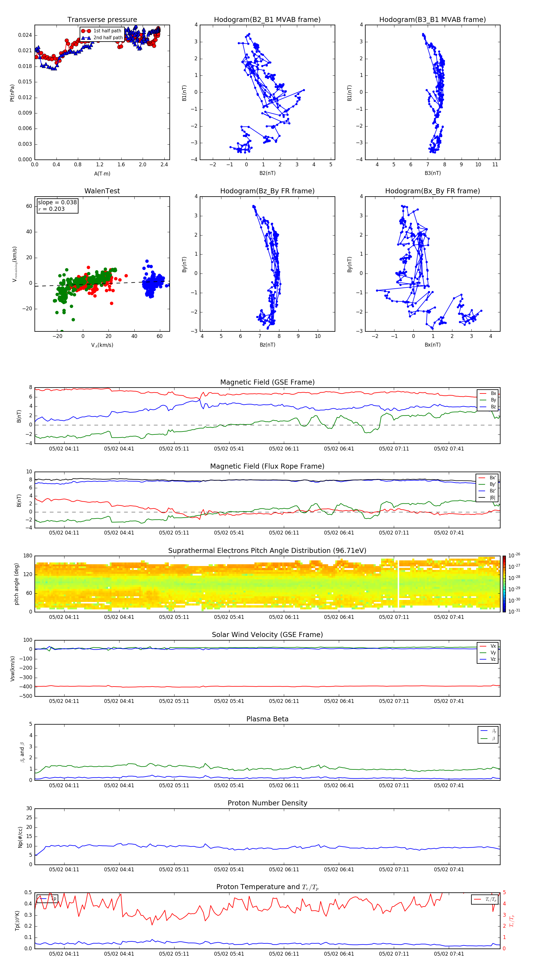This screenshot has width=535, height=980.
Task: Select the By' entry in Flux Rope legend
Action: click(x=487, y=484)
